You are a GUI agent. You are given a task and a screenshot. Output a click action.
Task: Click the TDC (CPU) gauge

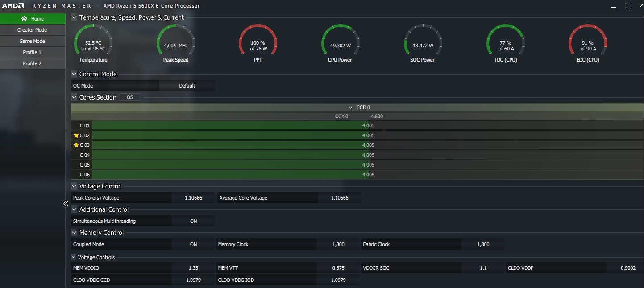click(x=506, y=43)
